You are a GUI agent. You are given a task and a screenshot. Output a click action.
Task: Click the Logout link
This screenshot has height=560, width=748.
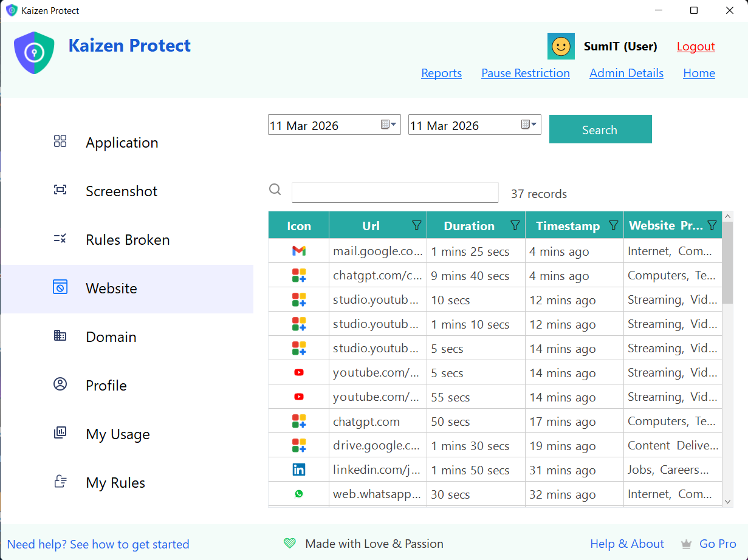click(695, 46)
